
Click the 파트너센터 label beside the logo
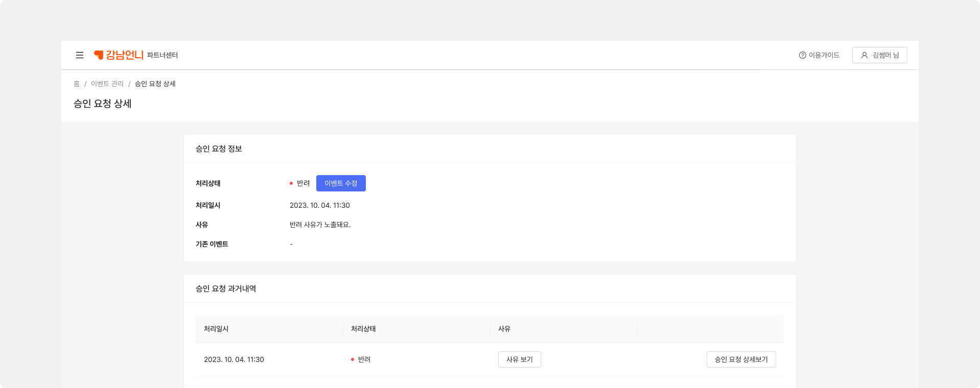162,55
